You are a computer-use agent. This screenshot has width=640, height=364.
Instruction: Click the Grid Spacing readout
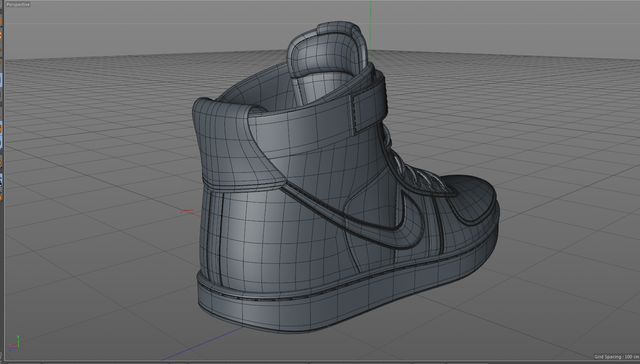(616, 357)
